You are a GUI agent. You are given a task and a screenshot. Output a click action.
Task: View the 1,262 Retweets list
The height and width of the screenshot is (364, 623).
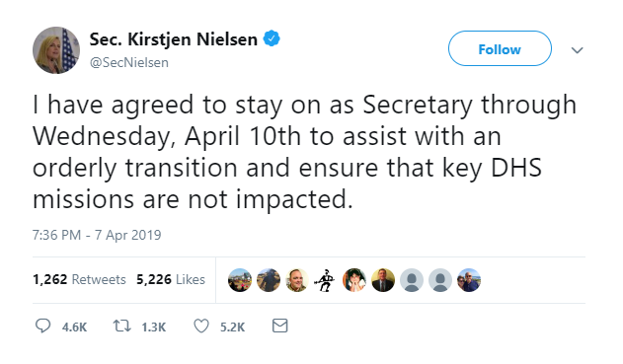point(79,279)
